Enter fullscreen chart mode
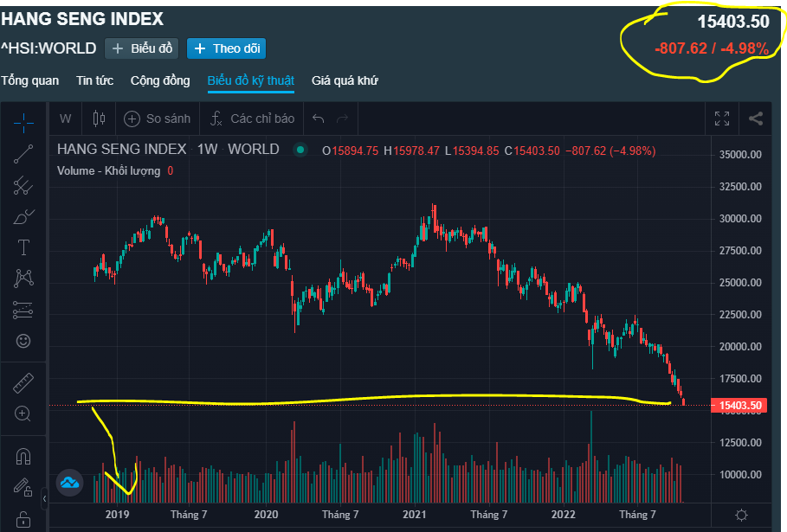Screen dimensions: 787x532 click(x=721, y=119)
